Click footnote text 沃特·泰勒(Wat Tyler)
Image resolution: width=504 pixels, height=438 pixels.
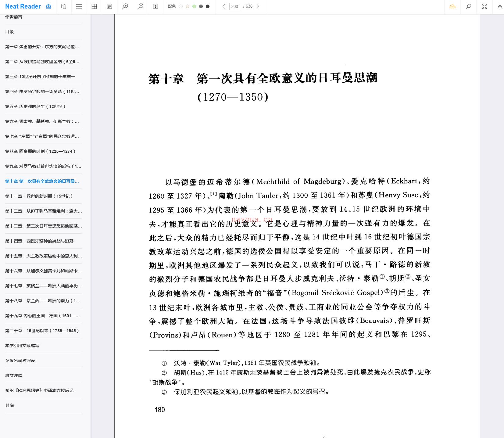point(207,363)
